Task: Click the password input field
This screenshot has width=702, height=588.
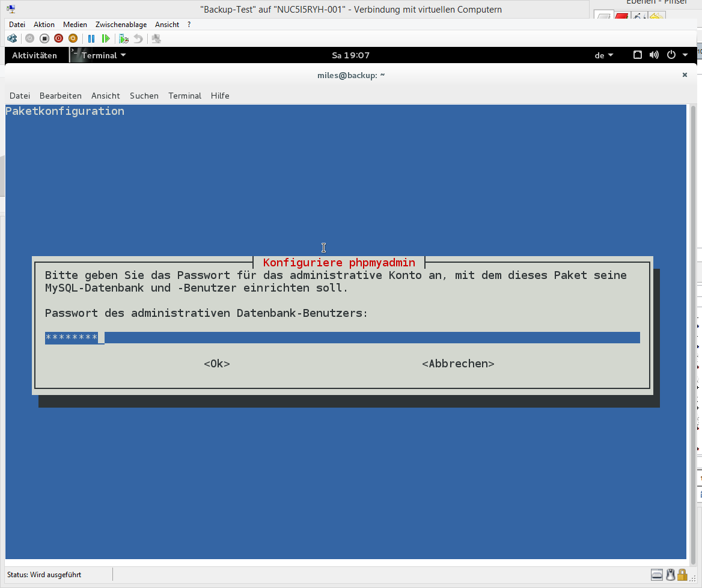Action: (x=343, y=338)
